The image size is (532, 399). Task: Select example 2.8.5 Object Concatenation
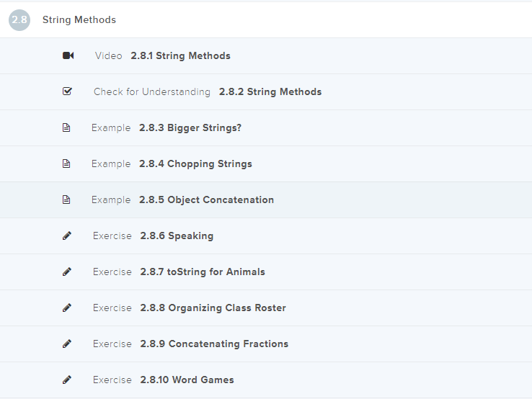(206, 200)
